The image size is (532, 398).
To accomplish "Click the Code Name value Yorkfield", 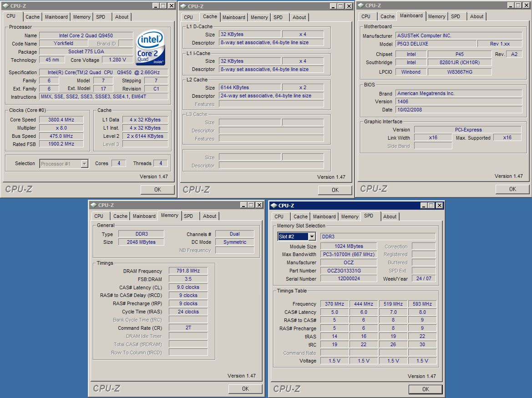I will (63, 43).
